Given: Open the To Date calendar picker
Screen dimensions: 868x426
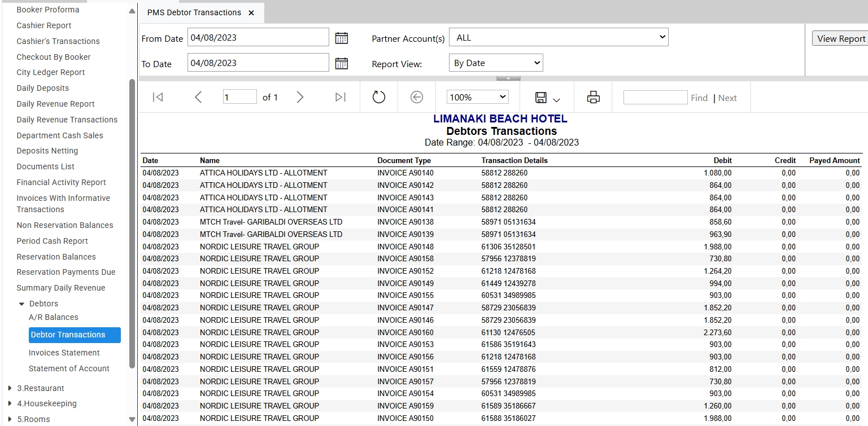Looking at the screenshot, I should pos(342,64).
